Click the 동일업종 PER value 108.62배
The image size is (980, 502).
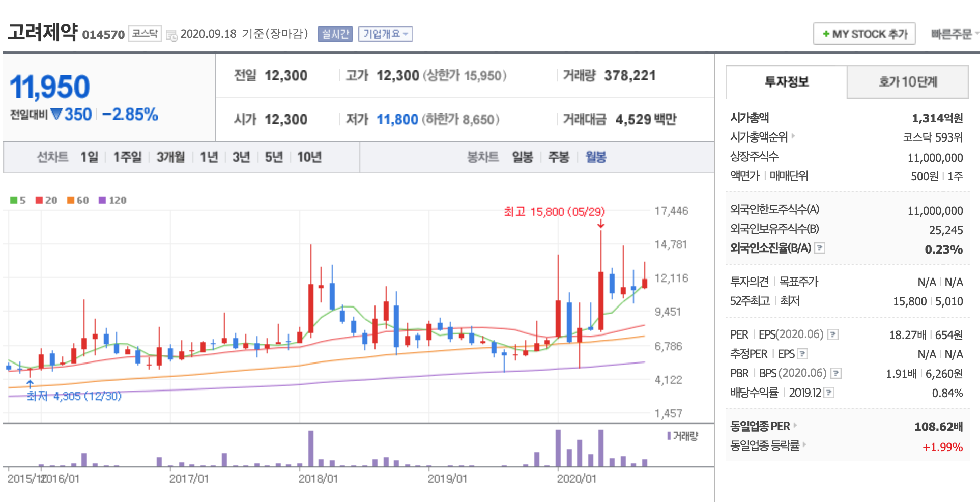click(939, 427)
